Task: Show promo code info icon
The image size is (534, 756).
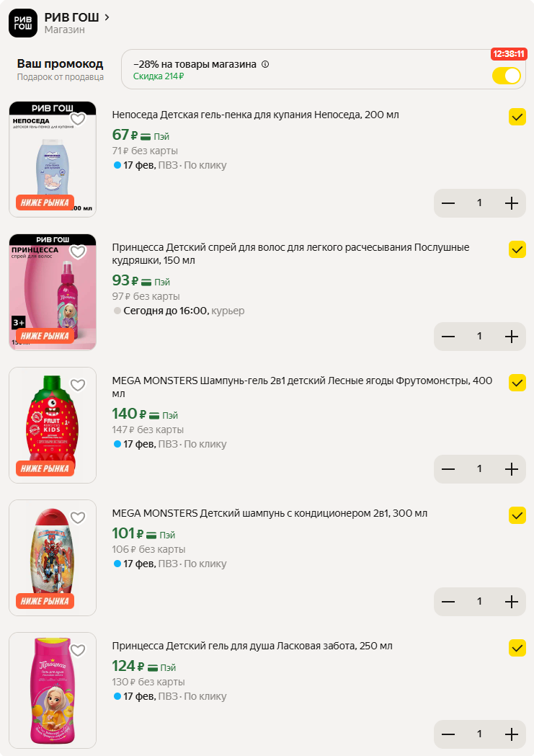Action: [265, 64]
